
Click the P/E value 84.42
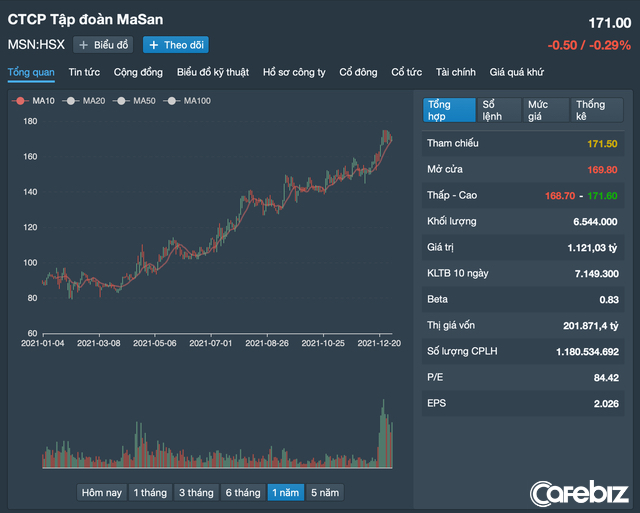point(606,378)
